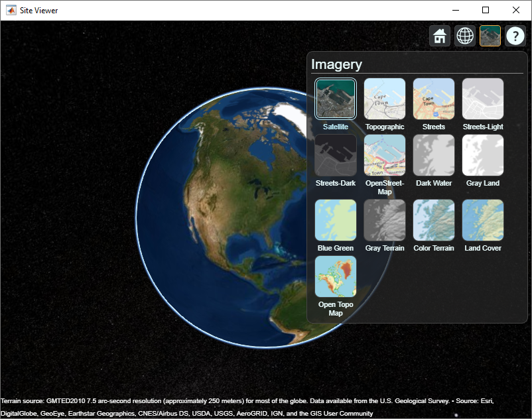532x419 pixels.
Task: Select the Streets basemap thumbnail
Action: click(434, 99)
